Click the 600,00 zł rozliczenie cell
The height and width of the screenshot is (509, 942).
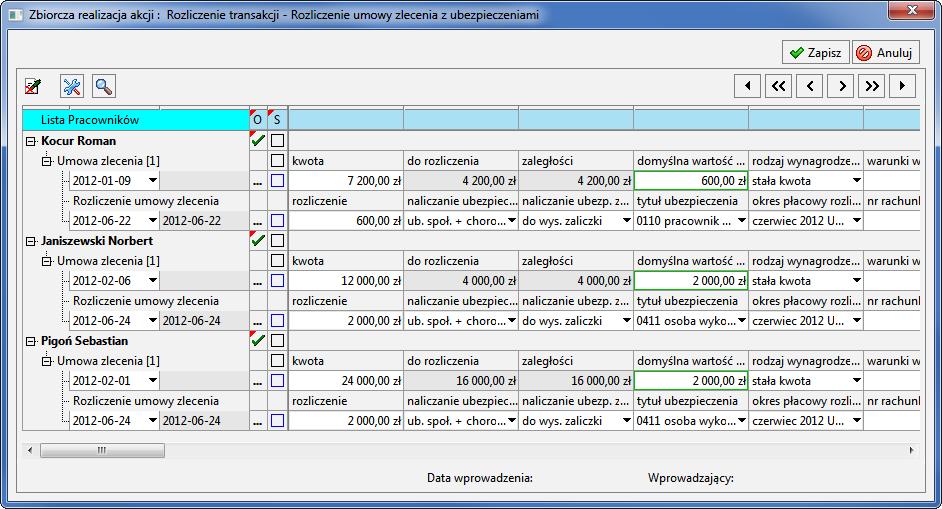(x=346, y=221)
